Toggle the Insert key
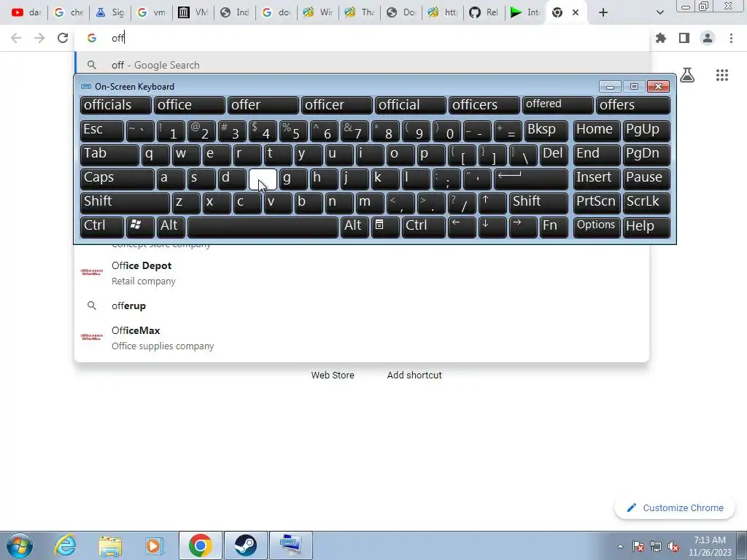This screenshot has width=747, height=560. pos(597,179)
